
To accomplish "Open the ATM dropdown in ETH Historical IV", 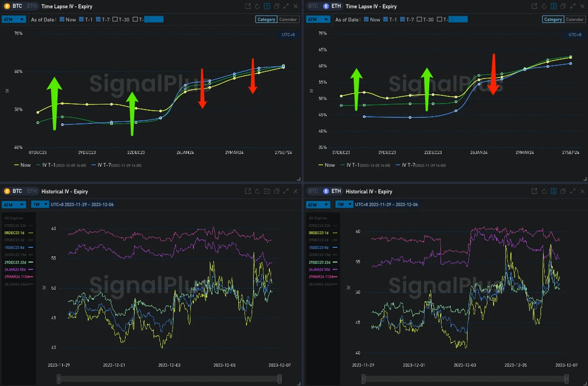I will pos(318,204).
